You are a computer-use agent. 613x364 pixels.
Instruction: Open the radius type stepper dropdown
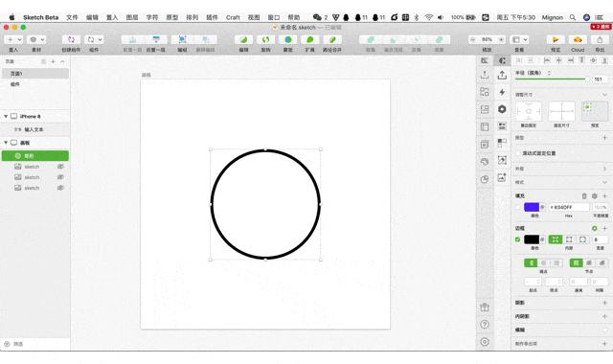(549, 73)
